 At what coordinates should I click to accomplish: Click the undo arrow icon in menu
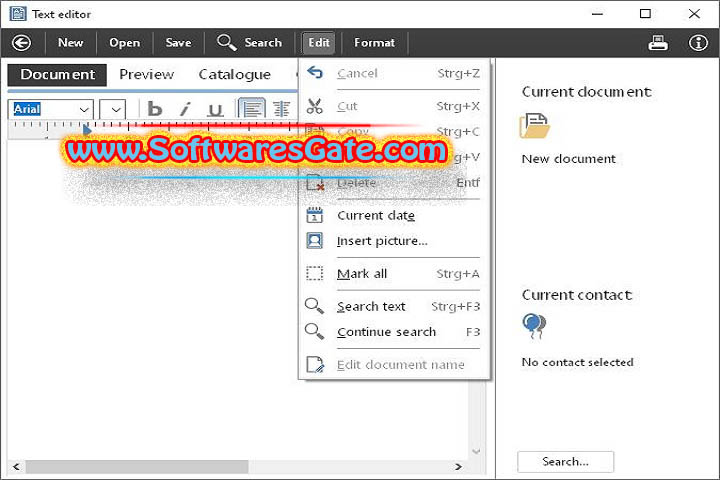pyautogui.click(x=315, y=72)
